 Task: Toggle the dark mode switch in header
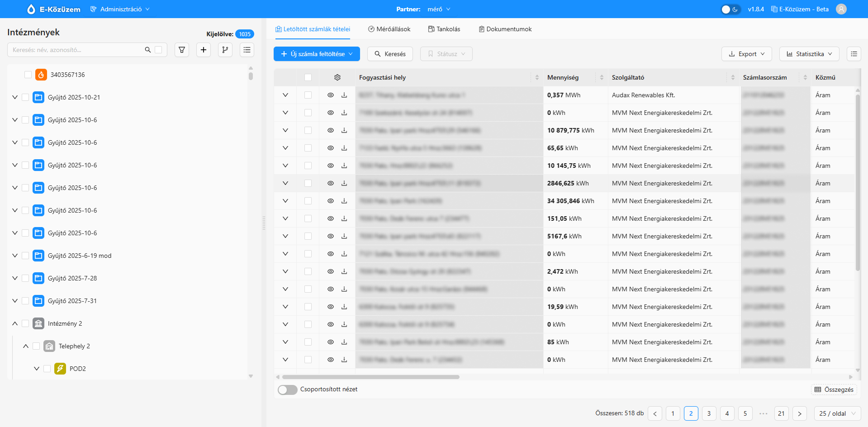click(x=730, y=9)
